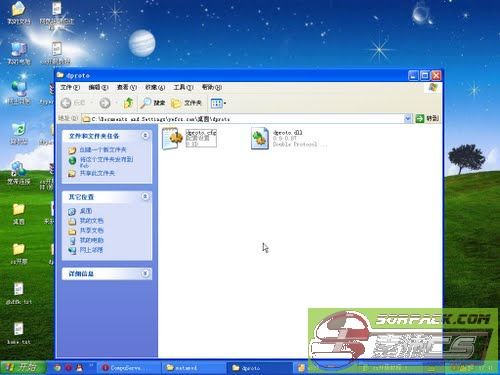
Task: Select the dproto.dll file icon
Action: pyautogui.click(x=260, y=138)
